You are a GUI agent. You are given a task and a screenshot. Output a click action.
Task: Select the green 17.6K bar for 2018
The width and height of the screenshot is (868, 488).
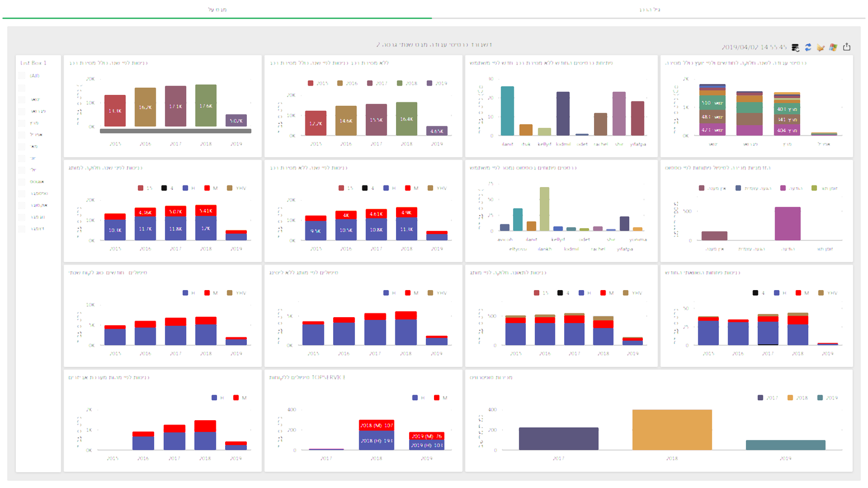click(206, 106)
